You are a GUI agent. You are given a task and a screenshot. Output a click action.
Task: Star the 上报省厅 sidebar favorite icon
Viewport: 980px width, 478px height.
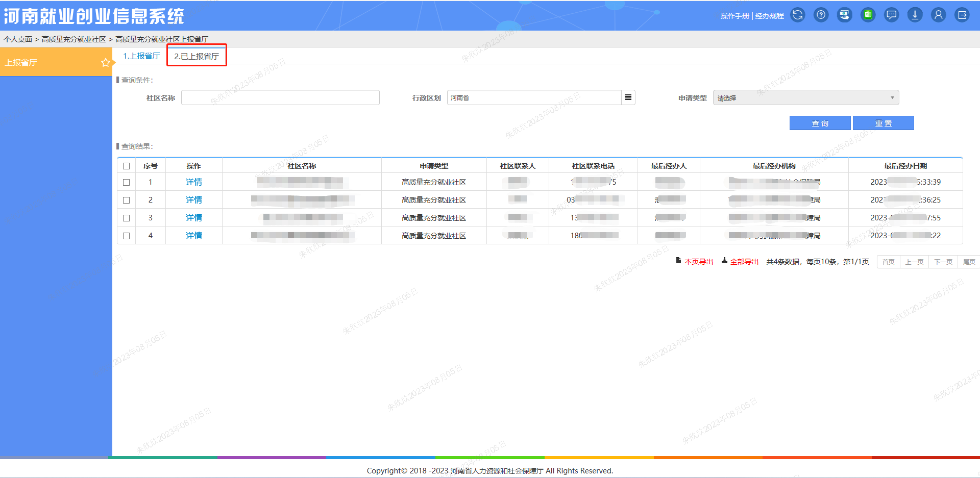click(x=106, y=62)
